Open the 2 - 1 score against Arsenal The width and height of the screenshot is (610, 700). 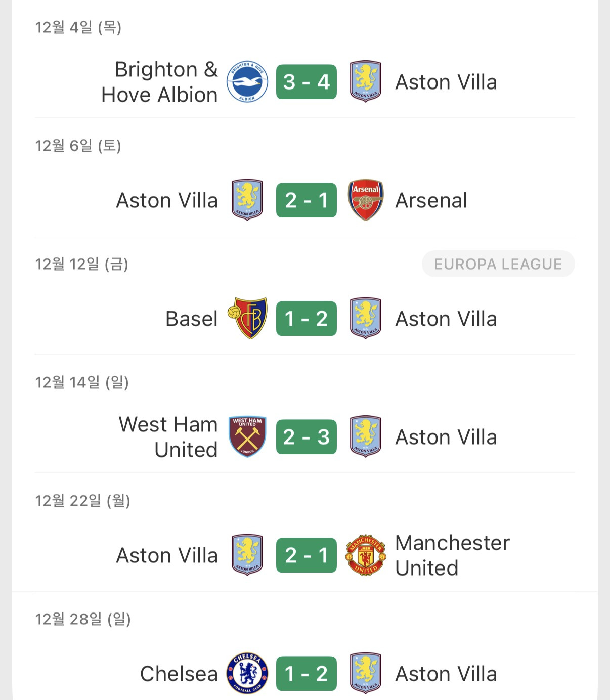[x=306, y=200]
